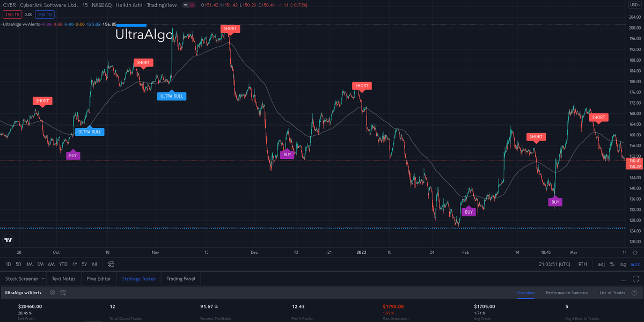Click the 2022 date label on time axis
This screenshot has height=322, width=644.
click(361, 251)
